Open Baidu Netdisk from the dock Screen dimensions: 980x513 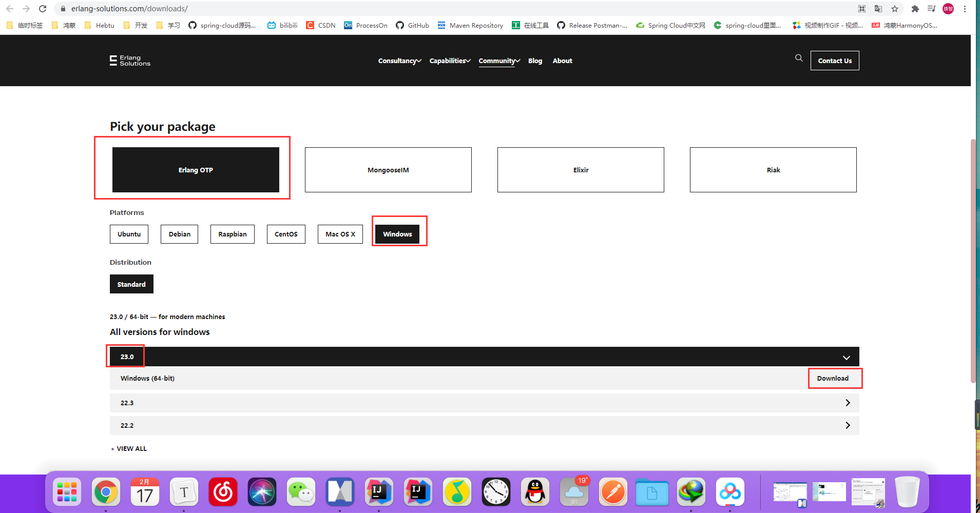tap(730, 492)
